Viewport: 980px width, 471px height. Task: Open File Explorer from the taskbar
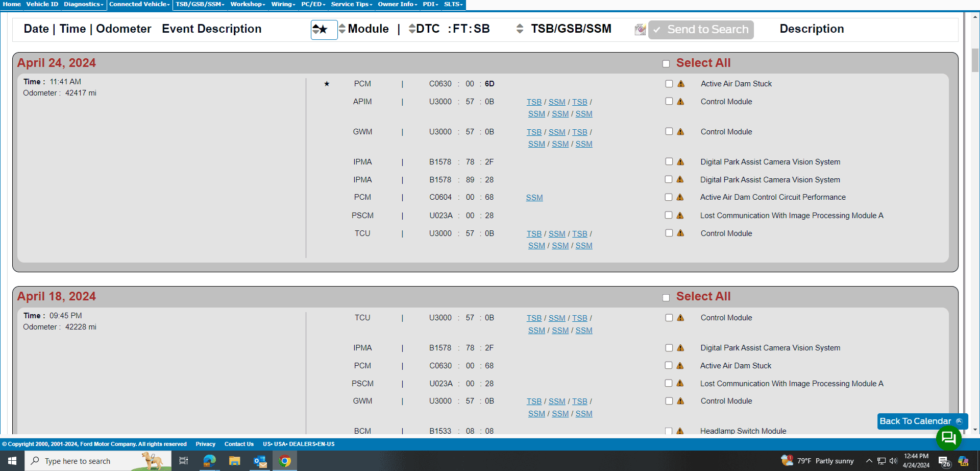click(x=234, y=461)
